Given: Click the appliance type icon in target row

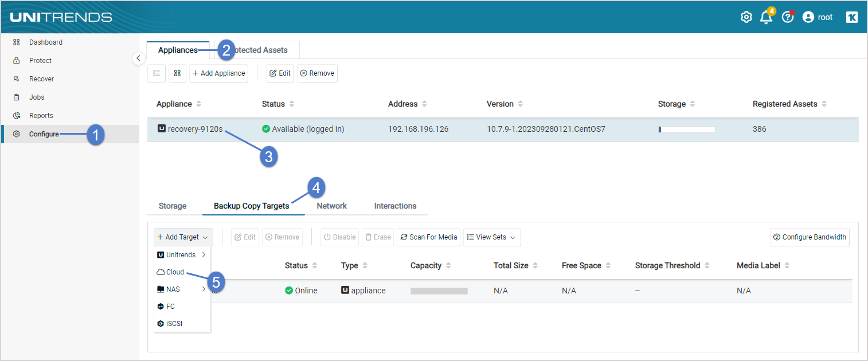Looking at the screenshot, I should click(345, 291).
